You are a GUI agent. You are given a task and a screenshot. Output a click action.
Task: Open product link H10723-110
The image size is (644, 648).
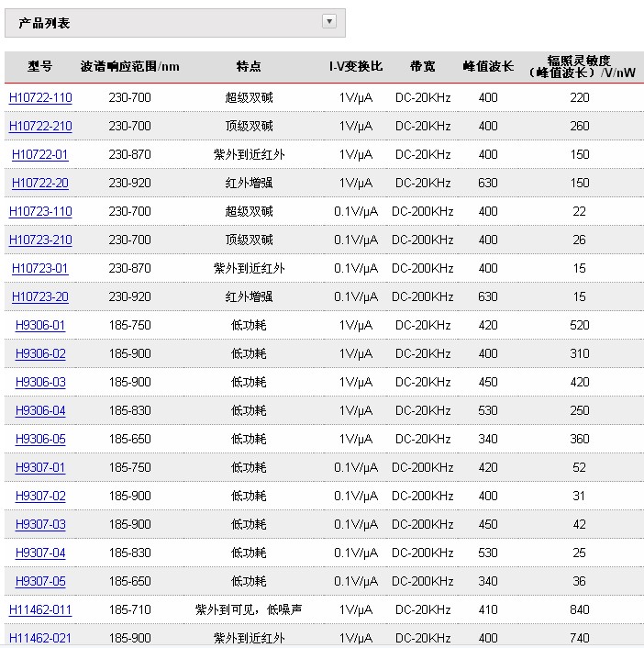point(40,212)
